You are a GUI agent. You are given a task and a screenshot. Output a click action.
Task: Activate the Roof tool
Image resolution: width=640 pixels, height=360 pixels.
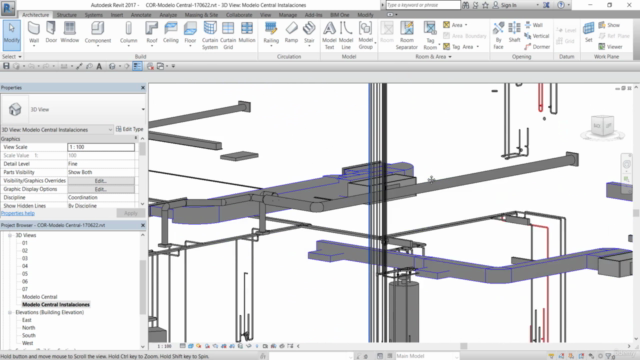[151, 33]
